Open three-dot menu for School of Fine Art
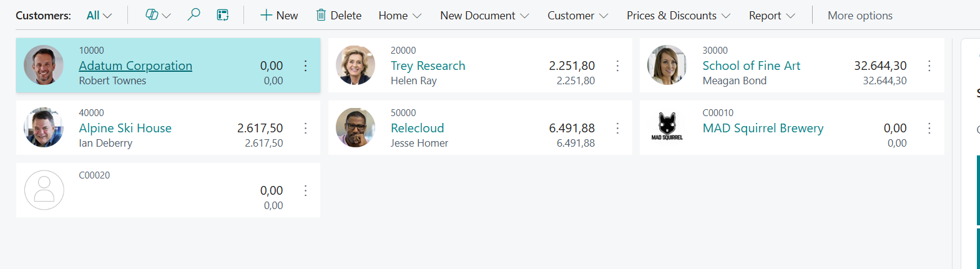The image size is (980, 269). point(929,66)
